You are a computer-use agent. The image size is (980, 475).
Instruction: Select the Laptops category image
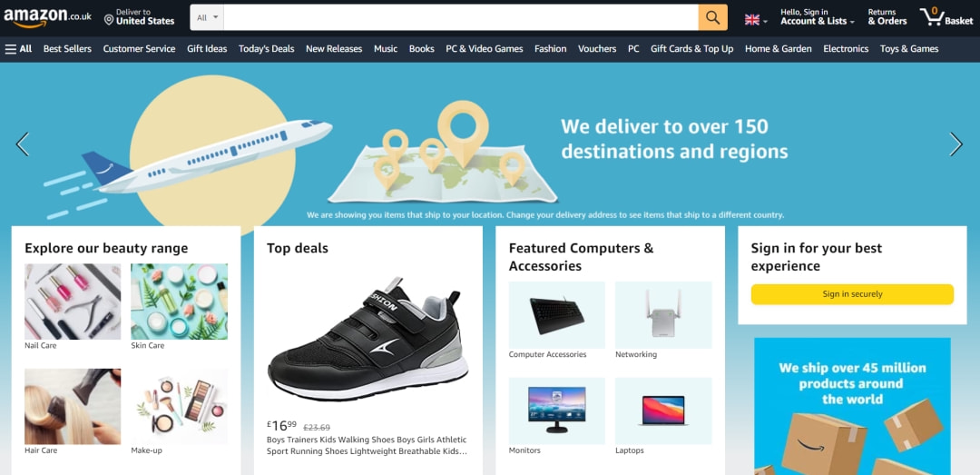coord(663,411)
